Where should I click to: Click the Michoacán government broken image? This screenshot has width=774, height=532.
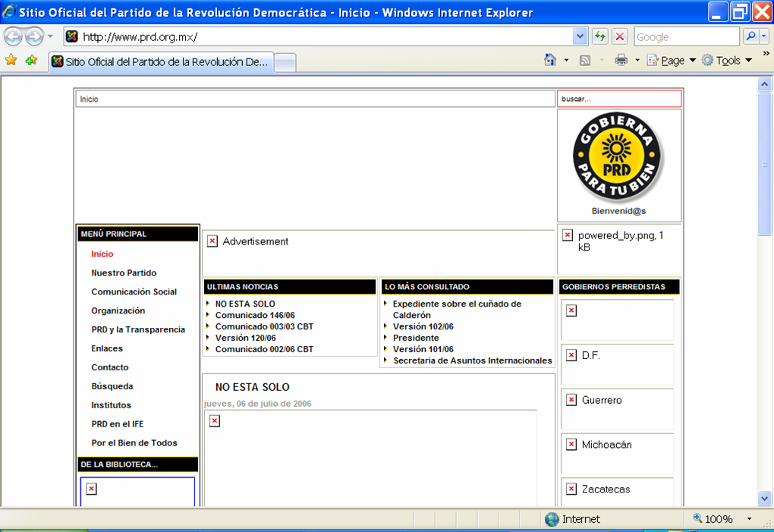[571, 444]
